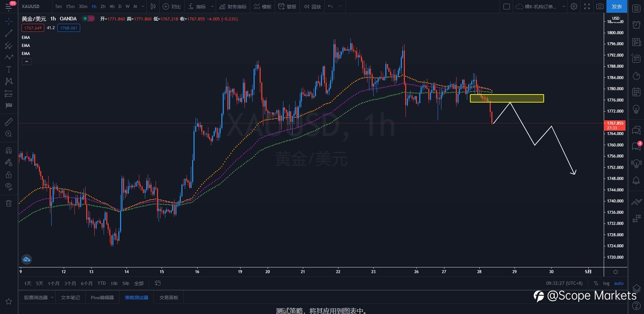Viewport: 644px width, 314px height.
Task: Select the trend line drawing tool
Action: coord(9,33)
